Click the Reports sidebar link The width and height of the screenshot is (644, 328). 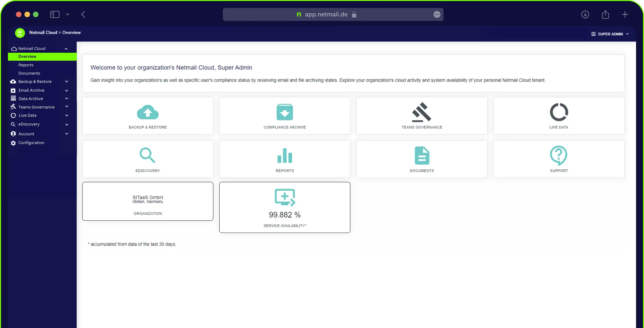(x=26, y=65)
